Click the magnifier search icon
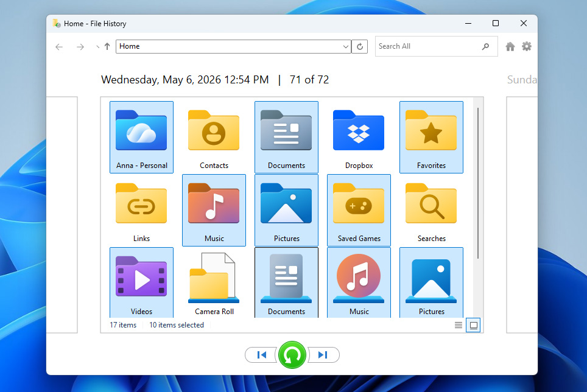This screenshot has height=392, width=587. pyautogui.click(x=485, y=46)
